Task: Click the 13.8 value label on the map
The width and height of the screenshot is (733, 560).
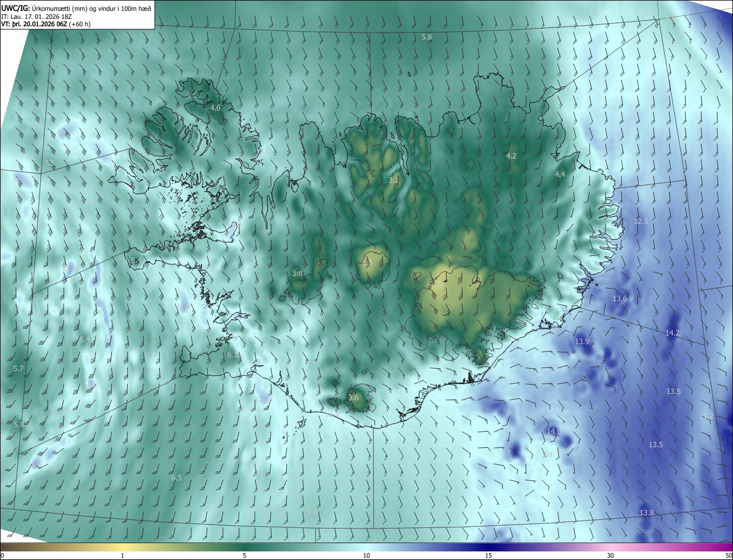Action: (x=647, y=512)
